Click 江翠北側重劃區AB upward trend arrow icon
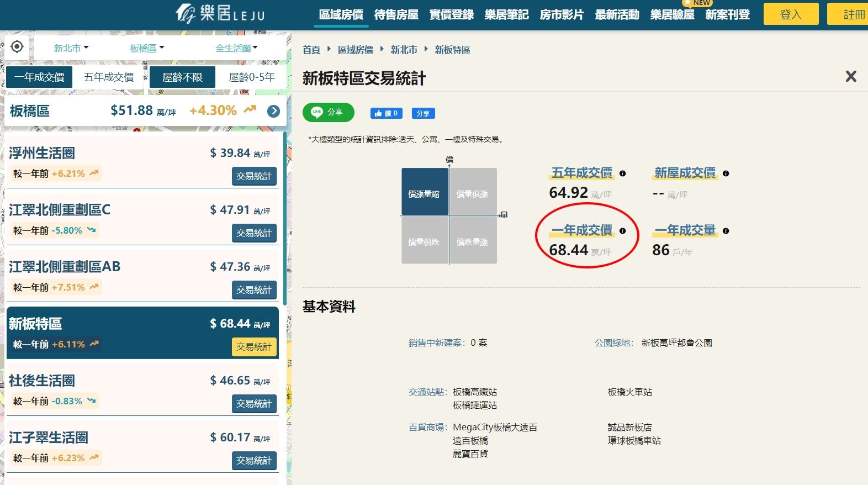The height and width of the screenshot is (485, 868). pyautogui.click(x=94, y=287)
